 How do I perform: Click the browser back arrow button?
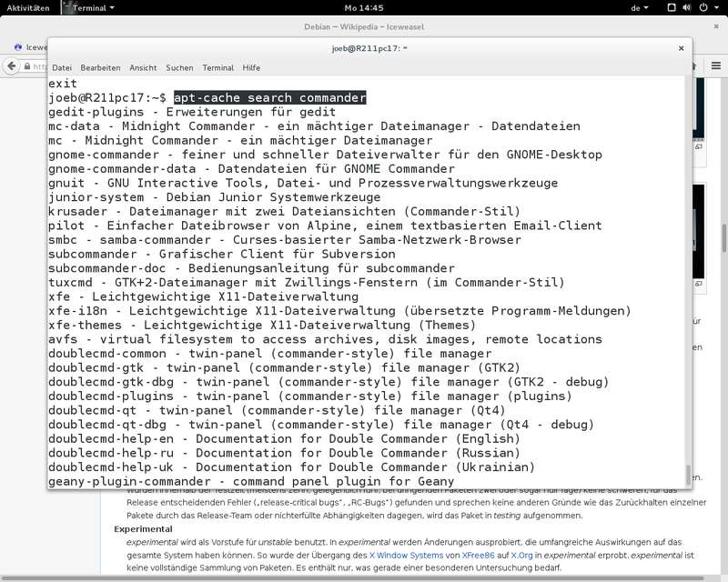point(12,66)
